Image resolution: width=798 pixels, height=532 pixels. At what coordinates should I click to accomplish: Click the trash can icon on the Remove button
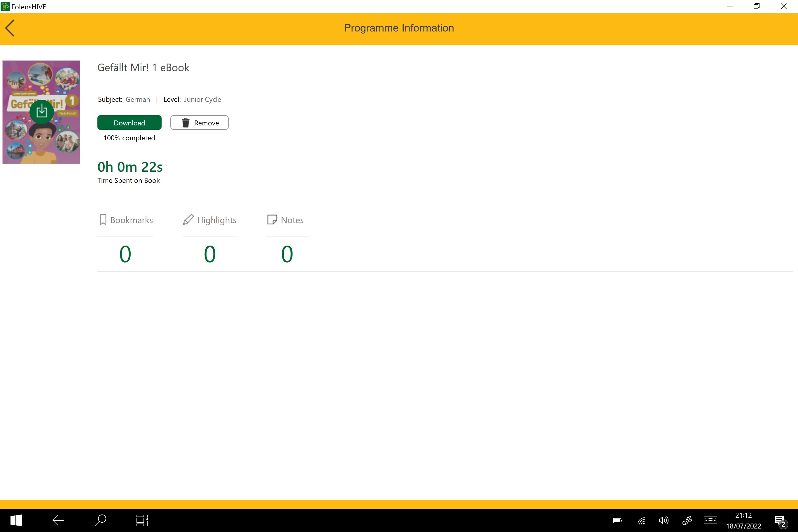pos(185,123)
